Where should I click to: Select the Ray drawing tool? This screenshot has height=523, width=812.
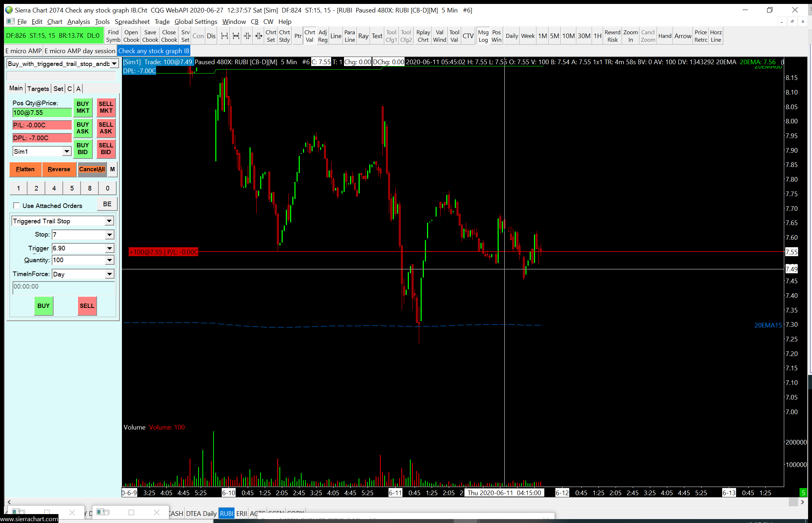363,36
